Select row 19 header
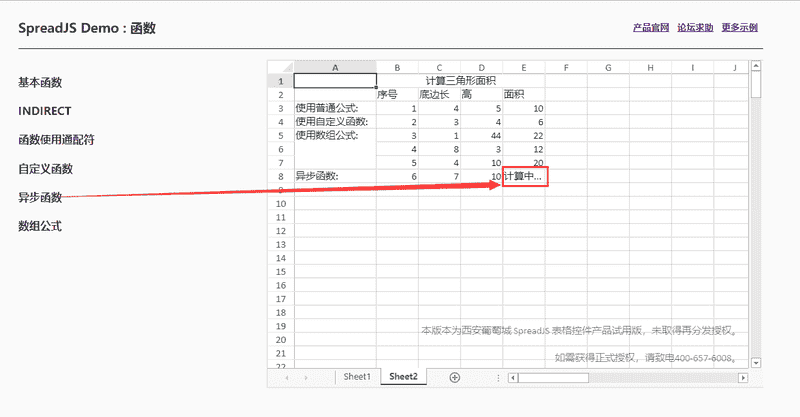 281,326
